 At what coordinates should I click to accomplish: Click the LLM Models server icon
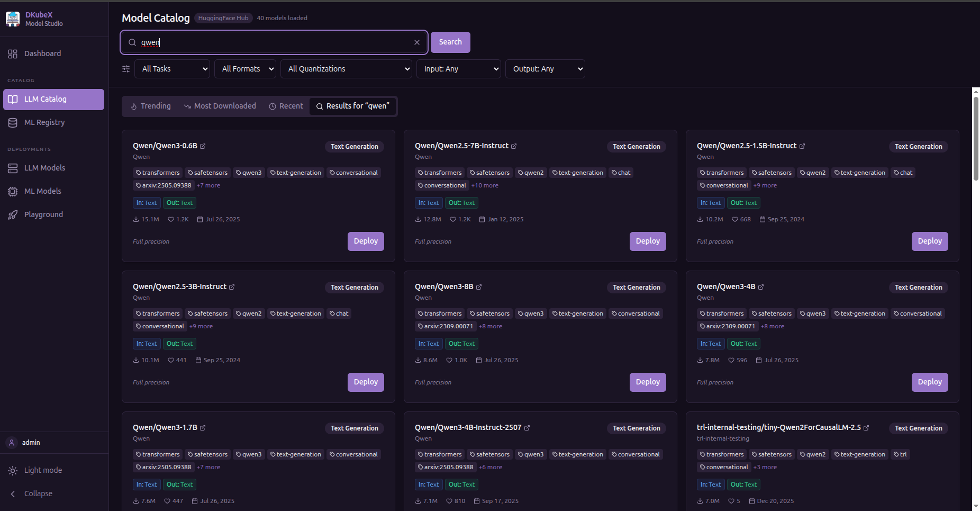[x=13, y=168]
